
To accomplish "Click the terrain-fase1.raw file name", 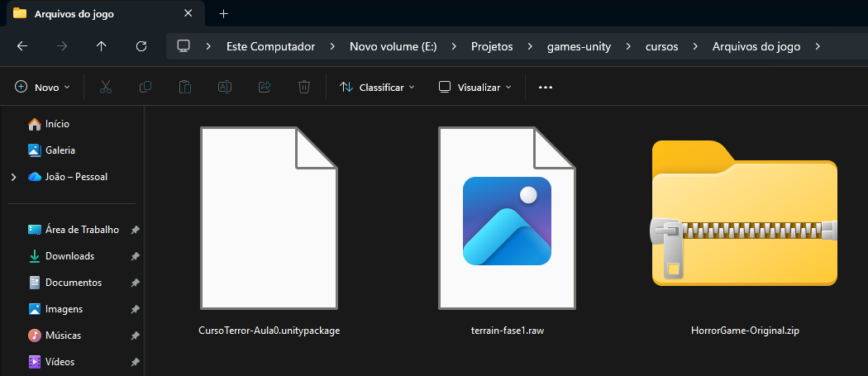I will pyautogui.click(x=508, y=331).
